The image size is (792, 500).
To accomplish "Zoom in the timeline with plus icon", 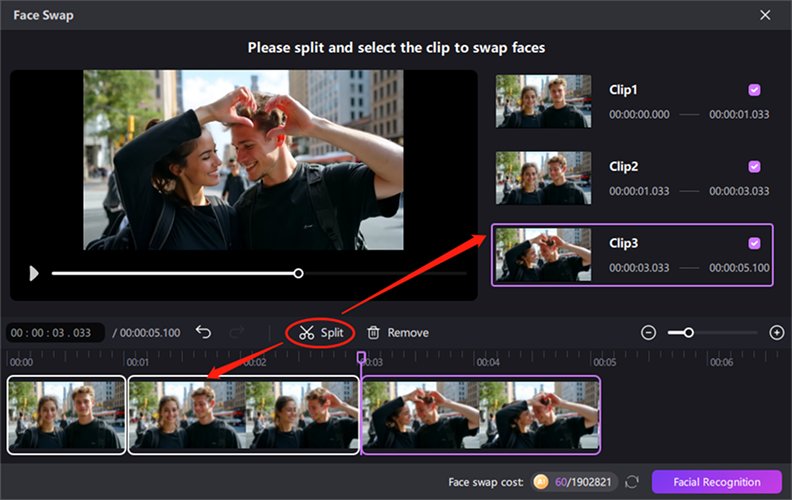I will 776,332.
